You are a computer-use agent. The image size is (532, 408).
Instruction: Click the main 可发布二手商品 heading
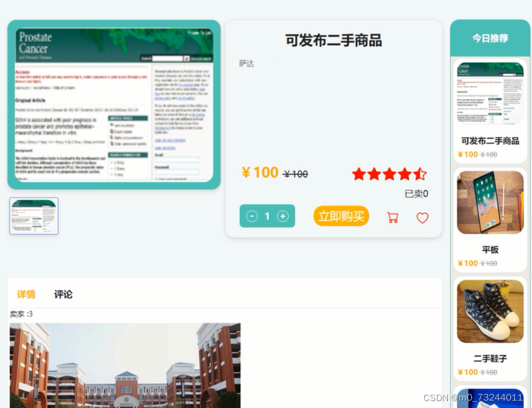pyautogui.click(x=334, y=40)
